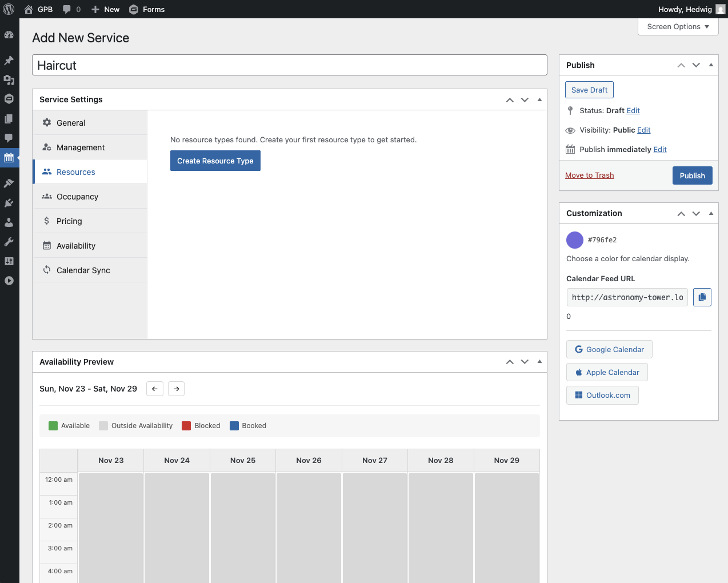Viewport: 728px width, 583px height.
Task: Open Tools wrench icon in sidebar
Action: (x=9, y=242)
